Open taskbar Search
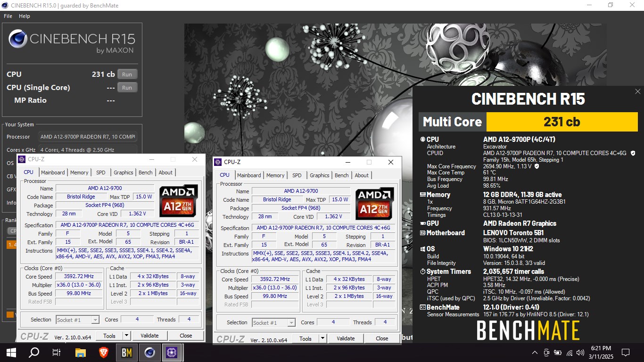 point(34,352)
